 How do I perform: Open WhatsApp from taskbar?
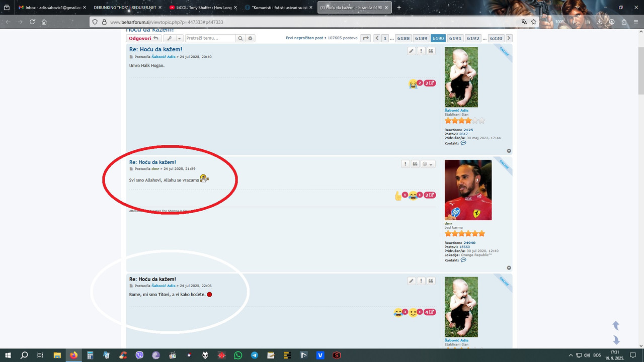click(238, 355)
